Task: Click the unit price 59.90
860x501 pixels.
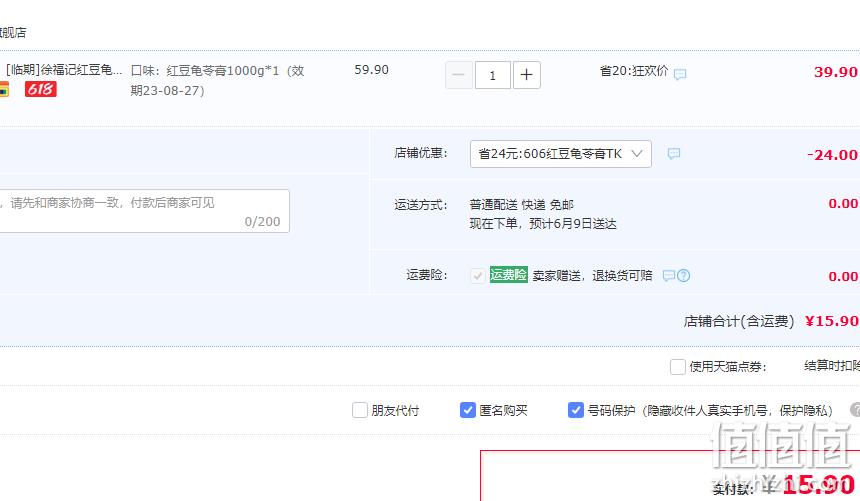Action: point(371,70)
